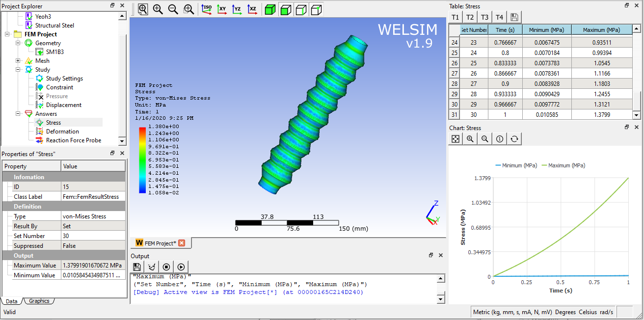Viewport: 644px width, 320px height.
Task: Set view to YZ plane
Action: pyautogui.click(x=237, y=9)
